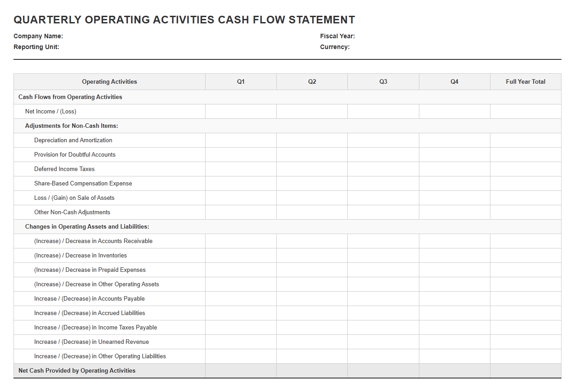Click Deferred Income Taxes label
Image resolution: width=575 pixels, height=392 pixels.
64,169
